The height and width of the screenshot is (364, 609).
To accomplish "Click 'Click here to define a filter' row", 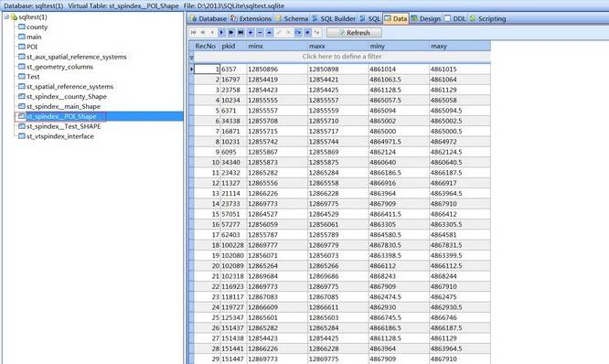I will [x=342, y=57].
